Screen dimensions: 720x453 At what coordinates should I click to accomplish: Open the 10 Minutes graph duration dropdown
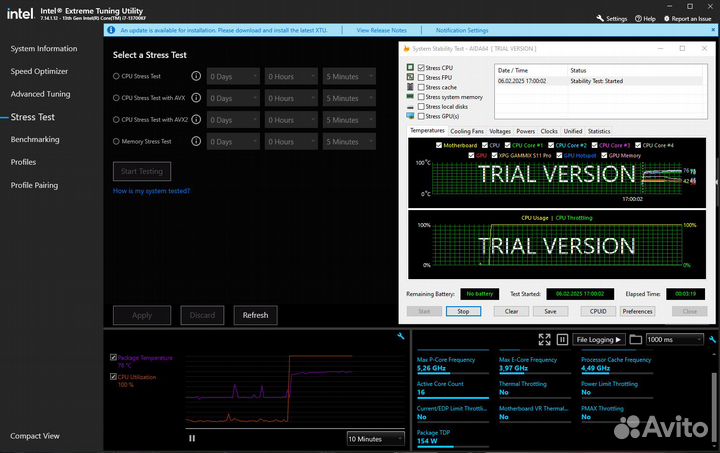coord(377,438)
